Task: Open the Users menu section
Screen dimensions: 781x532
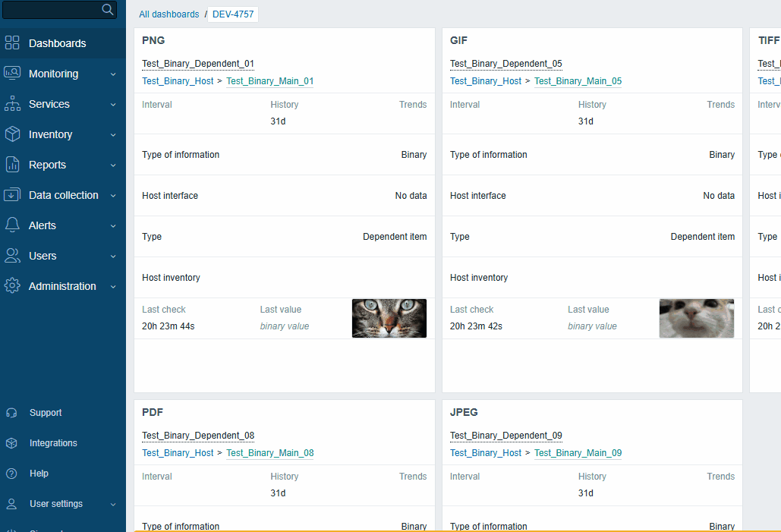Action: [43, 256]
